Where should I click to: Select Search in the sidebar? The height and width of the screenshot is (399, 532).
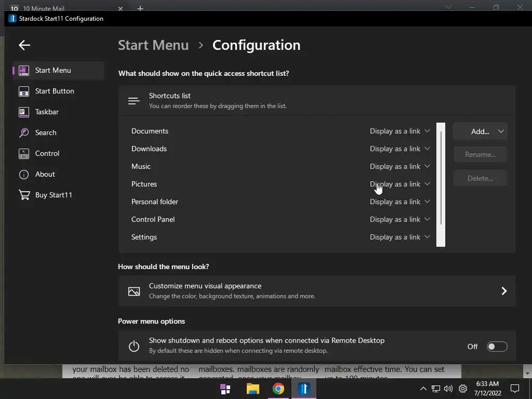coord(58,132)
